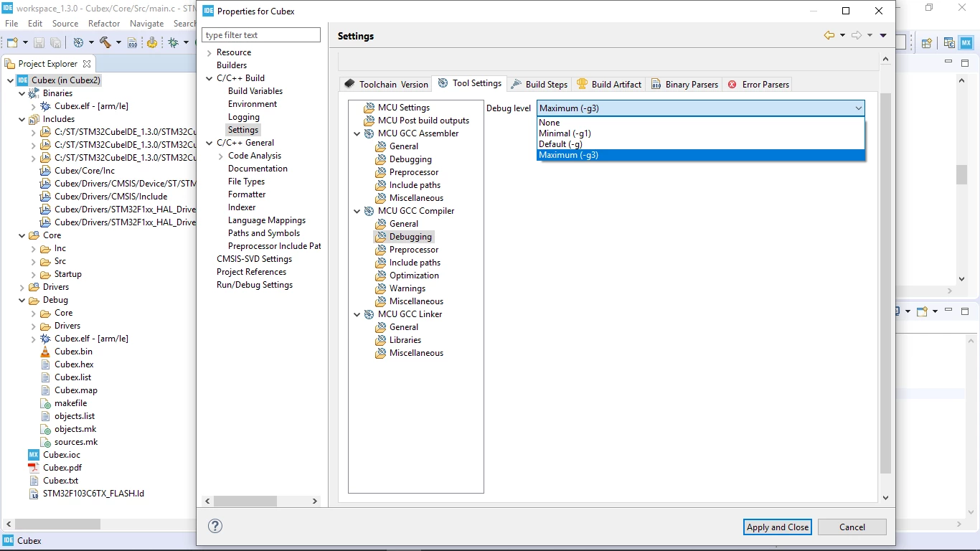Image resolution: width=980 pixels, height=551 pixels.
Task: Select Run/Debug Settings page
Action: 255,285
